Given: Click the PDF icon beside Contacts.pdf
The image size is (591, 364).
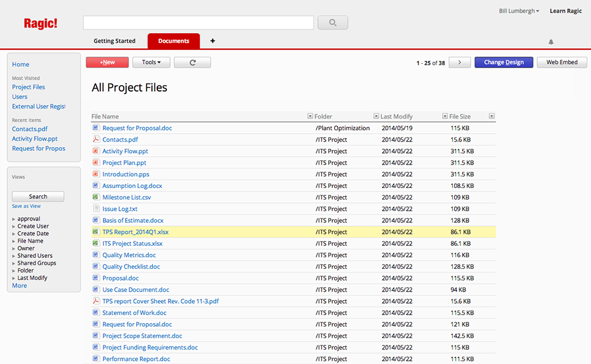Looking at the screenshot, I should click(x=95, y=139).
